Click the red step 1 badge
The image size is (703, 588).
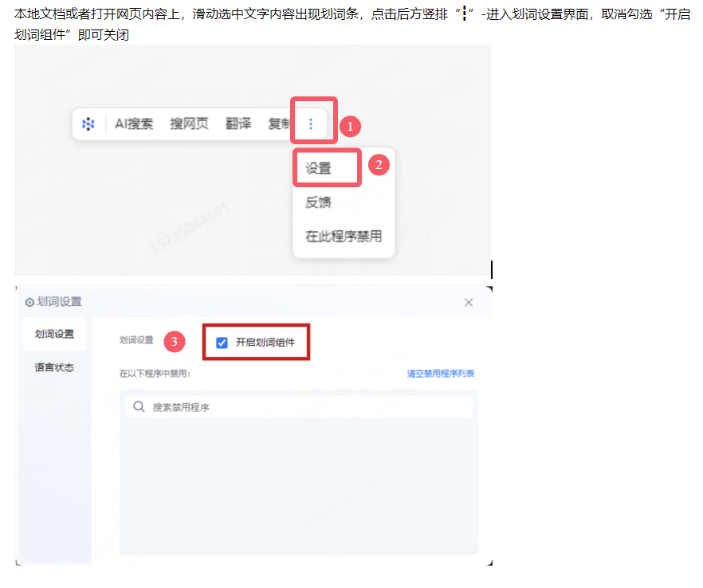(350, 126)
